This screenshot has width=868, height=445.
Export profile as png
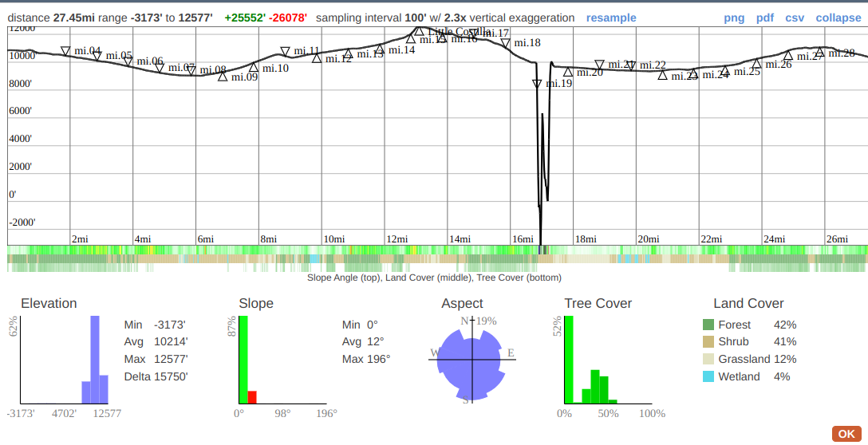(x=734, y=18)
